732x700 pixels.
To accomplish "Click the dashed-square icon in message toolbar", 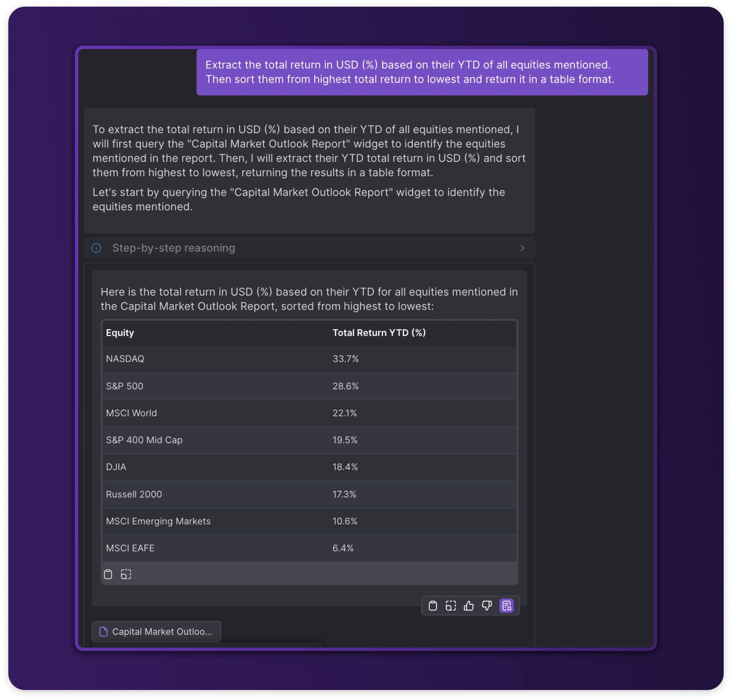I will click(451, 606).
